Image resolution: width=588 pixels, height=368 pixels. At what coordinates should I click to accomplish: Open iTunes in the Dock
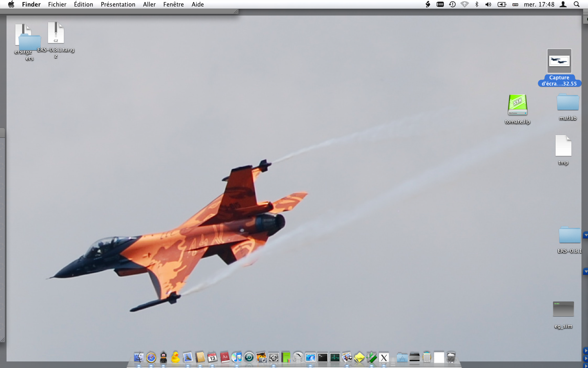pos(236,357)
